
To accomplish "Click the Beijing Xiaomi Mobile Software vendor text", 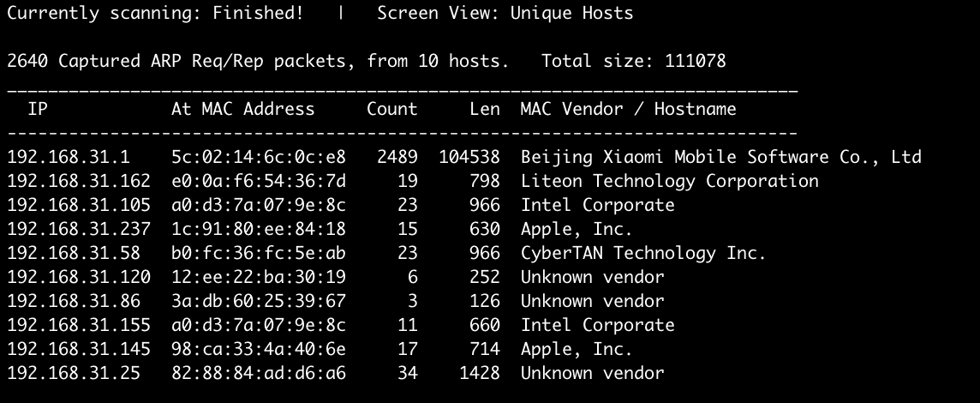I will tap(720, 157).
